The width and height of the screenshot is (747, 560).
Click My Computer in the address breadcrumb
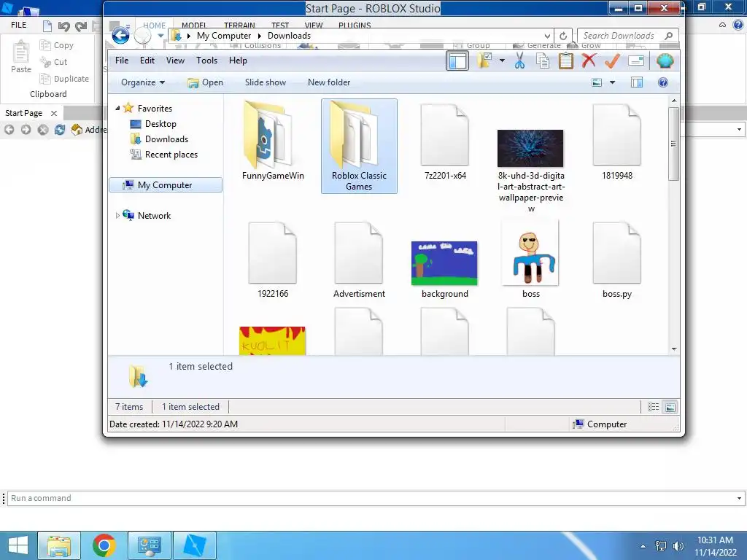click(224, 36)
